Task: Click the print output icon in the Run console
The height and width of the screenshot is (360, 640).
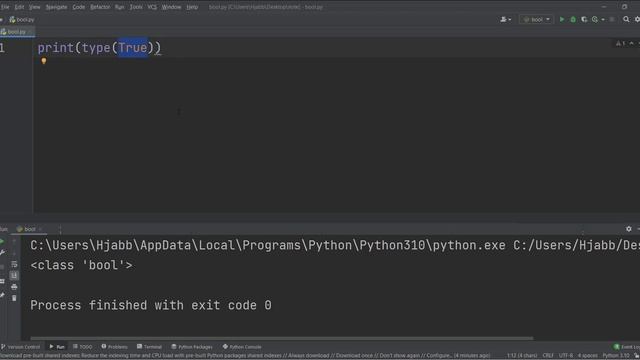Action: 14,287
